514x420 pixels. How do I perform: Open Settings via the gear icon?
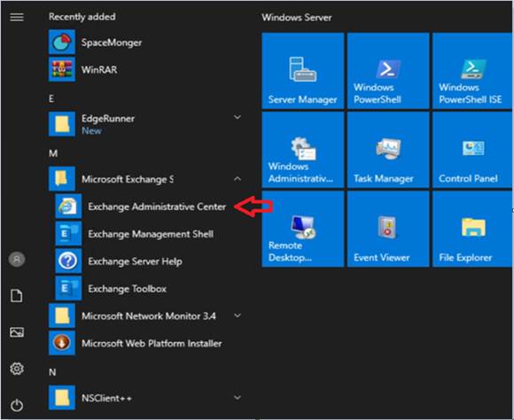pos(17,369)
